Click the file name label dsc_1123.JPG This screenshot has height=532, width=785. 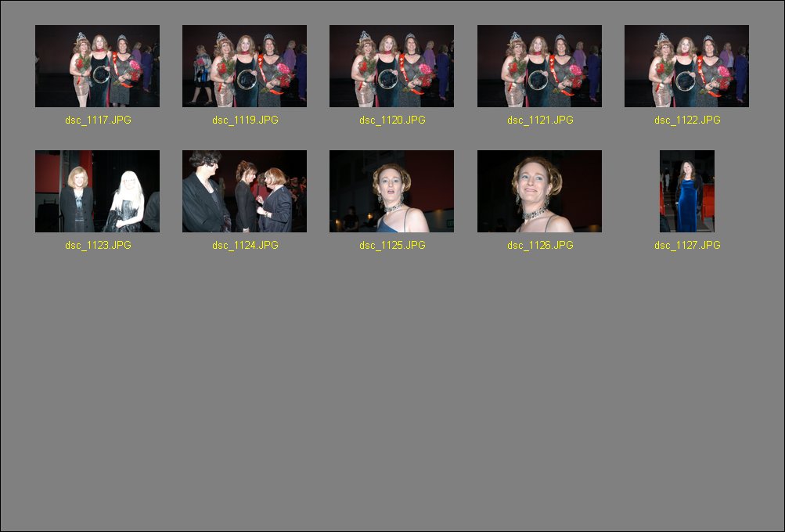point(98,245)
